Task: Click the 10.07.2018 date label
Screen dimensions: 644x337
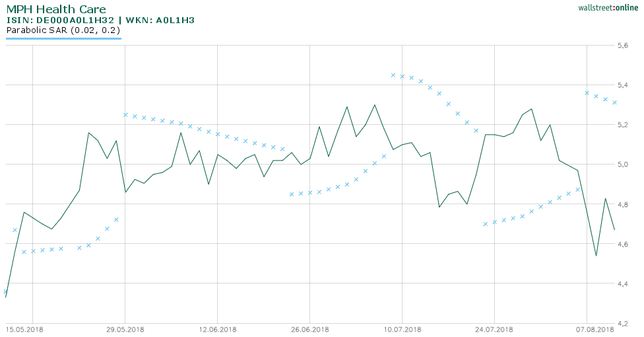Action: pyautogui.click(x=402, y=329)
